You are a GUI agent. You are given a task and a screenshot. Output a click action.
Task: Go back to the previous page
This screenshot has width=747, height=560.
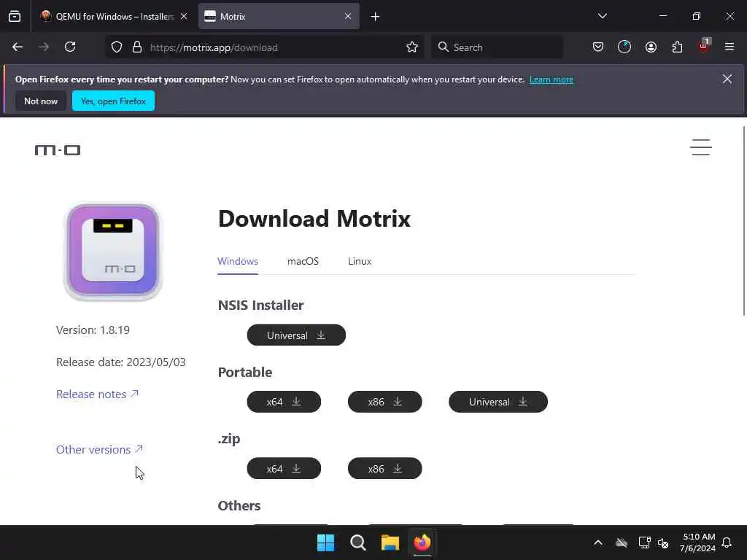click(18, 47)
